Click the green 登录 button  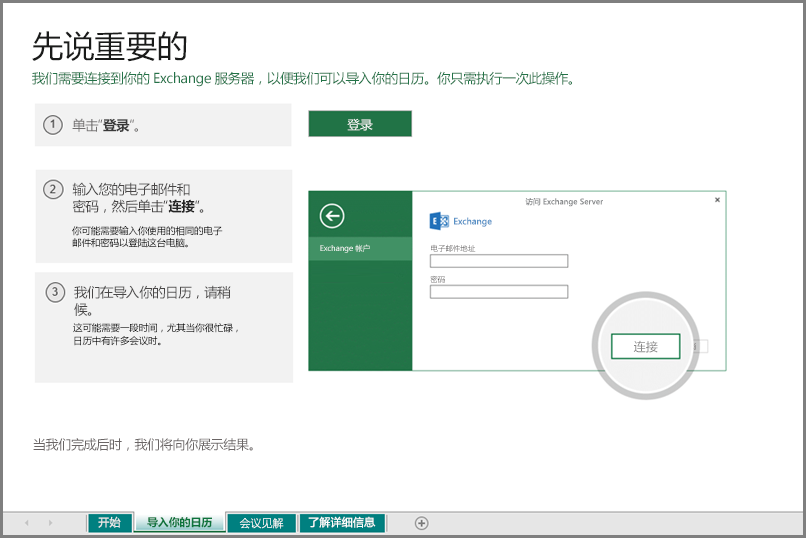pos(360,124)
